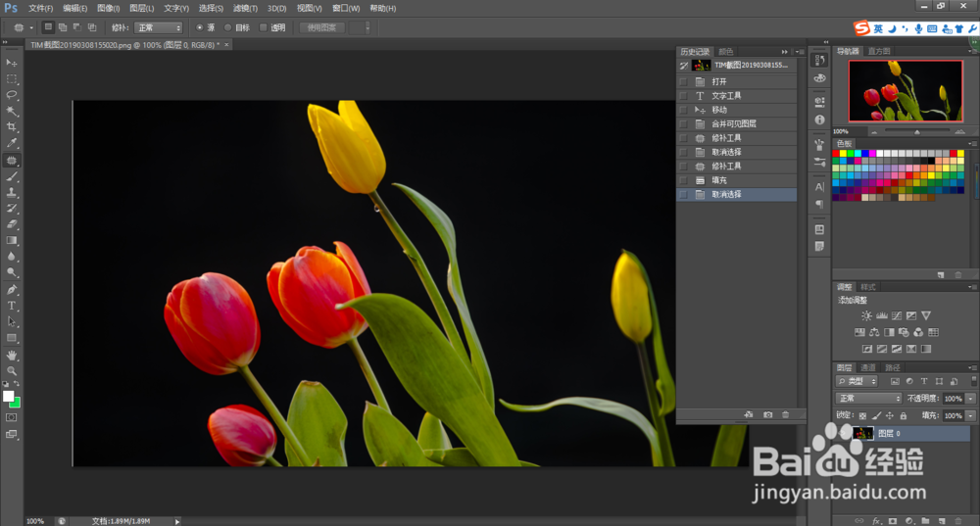Select the last 取消选择 history state
Screen dimensions: 980x526
pyautogui.click(x=736, y=194)
